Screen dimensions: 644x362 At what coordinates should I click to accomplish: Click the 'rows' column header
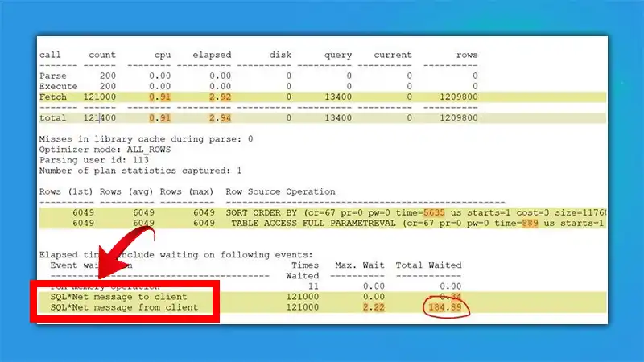coord(467,55)
